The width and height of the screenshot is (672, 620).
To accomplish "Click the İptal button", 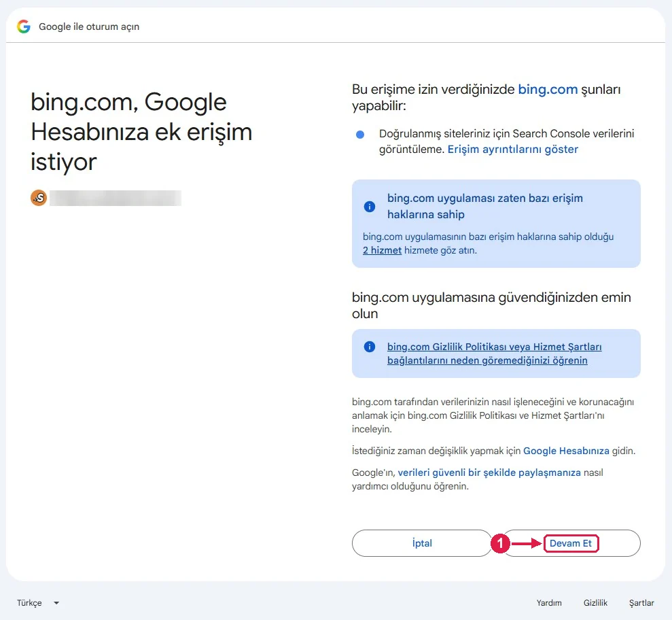I will (x=422, y=543).
